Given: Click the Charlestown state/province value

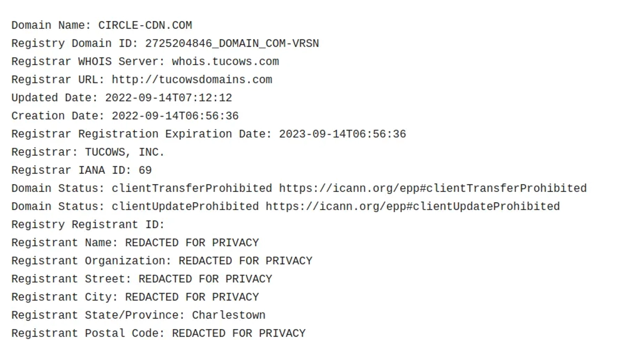Looking at the screenshot, I should pyautogui.click(x=229, y=315).
